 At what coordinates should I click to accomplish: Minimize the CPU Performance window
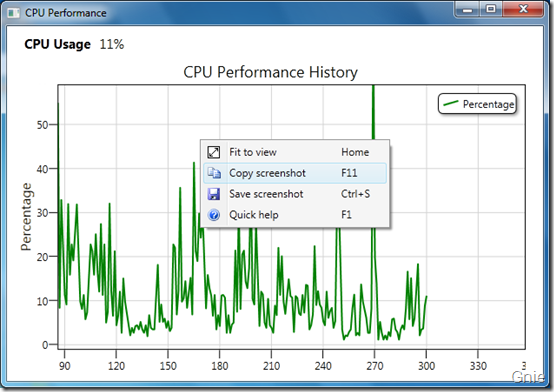(x=467, y=9)
